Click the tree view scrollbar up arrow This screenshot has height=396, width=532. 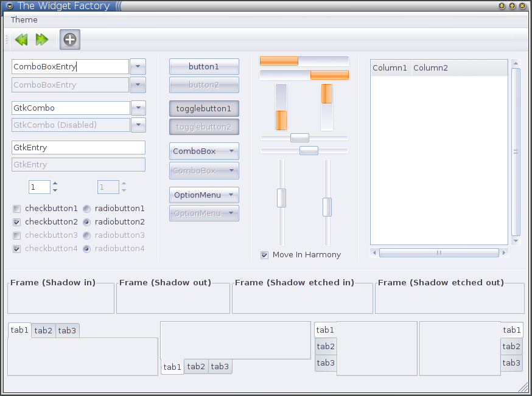(516, 63)
